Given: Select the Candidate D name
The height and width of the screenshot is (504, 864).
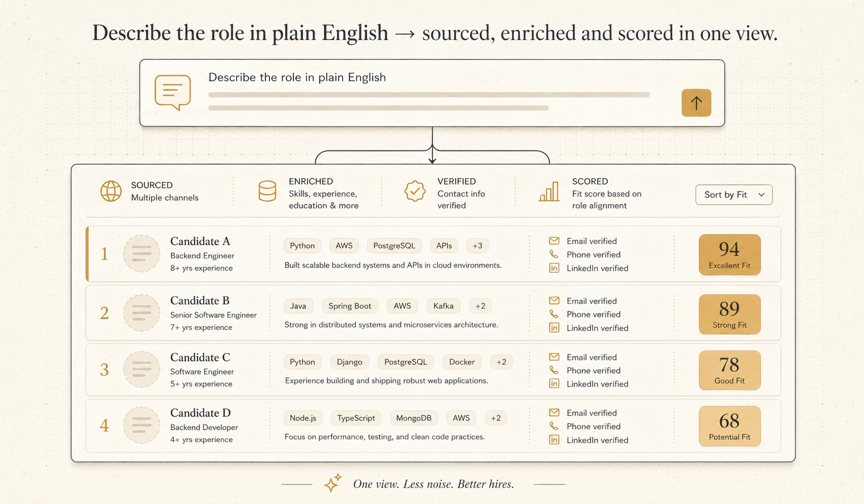Looking at the screenshot, I should [200, 413].
